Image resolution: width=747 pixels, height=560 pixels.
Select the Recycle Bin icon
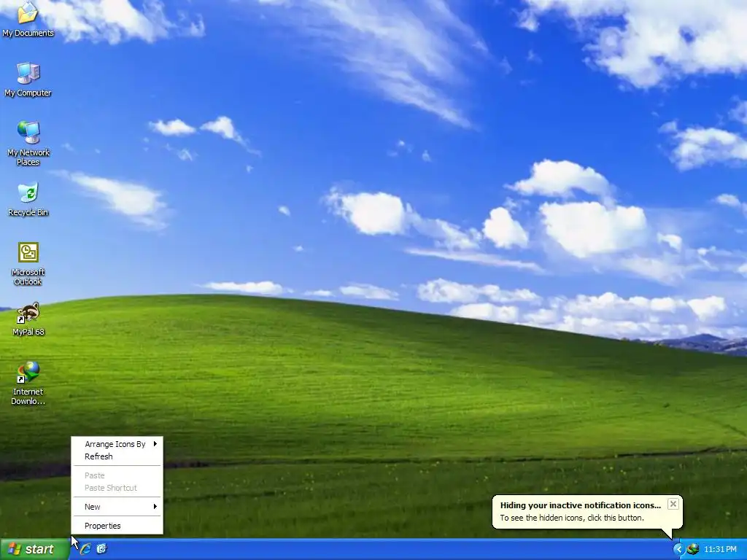(28, 200)
